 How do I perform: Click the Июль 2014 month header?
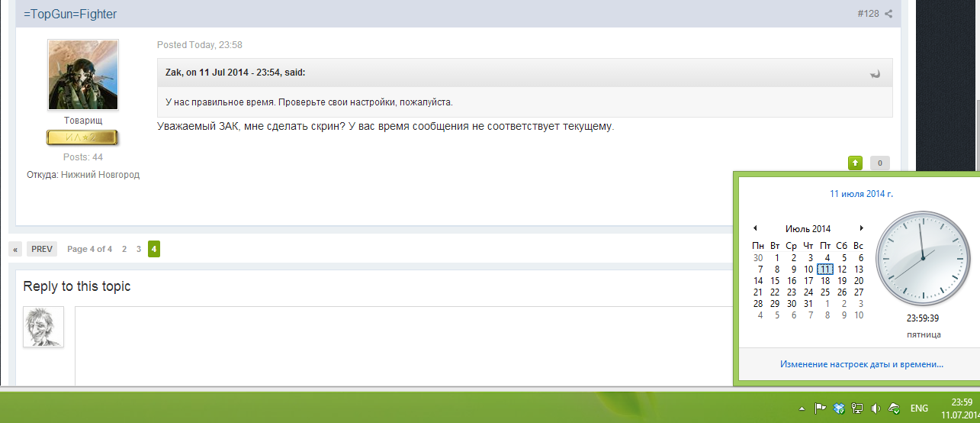point(808,228)
